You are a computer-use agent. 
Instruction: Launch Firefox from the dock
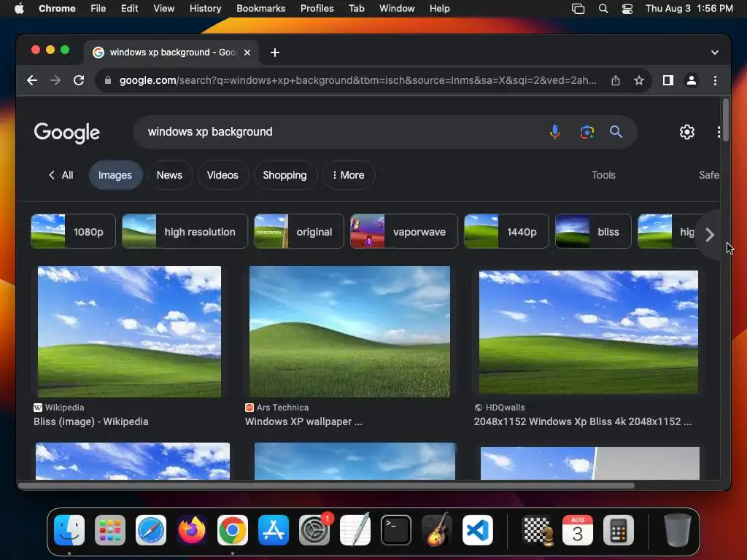click(x=192, y=530)
